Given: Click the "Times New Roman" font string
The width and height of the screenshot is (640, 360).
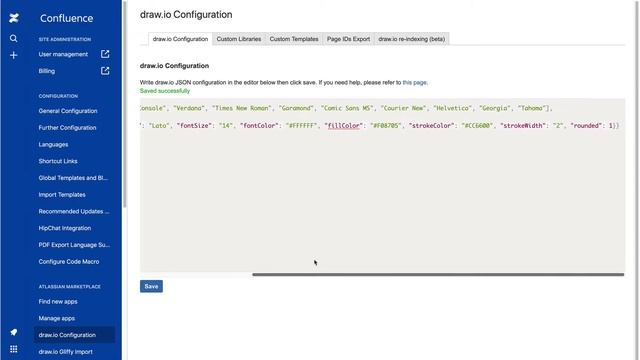Looking at the screenshot, I should (242, 108).
